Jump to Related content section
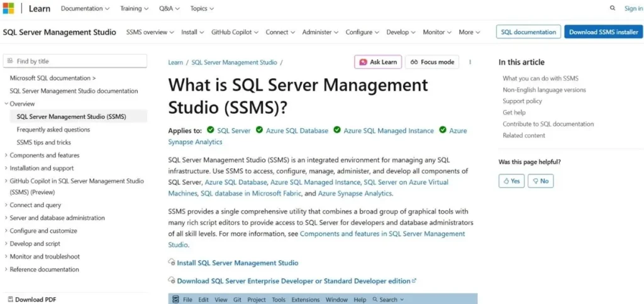The height and width of the screenshot is (304, 644). [524, 135]
